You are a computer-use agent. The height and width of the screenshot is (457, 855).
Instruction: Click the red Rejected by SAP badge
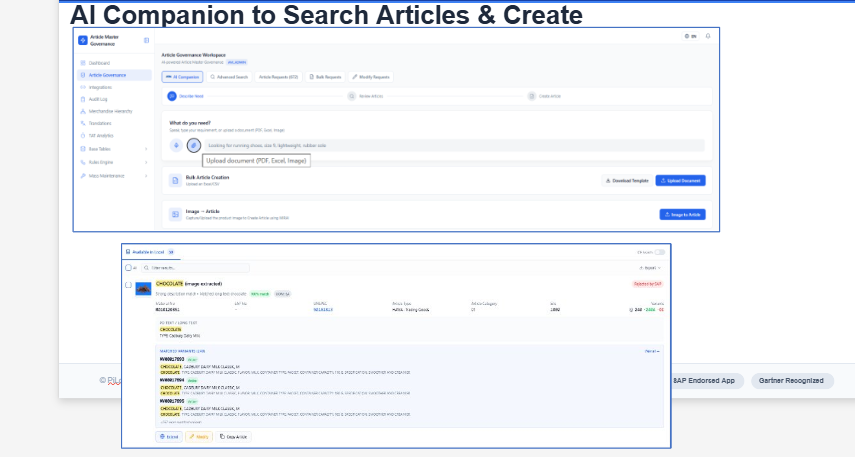[x=647, y=284]
